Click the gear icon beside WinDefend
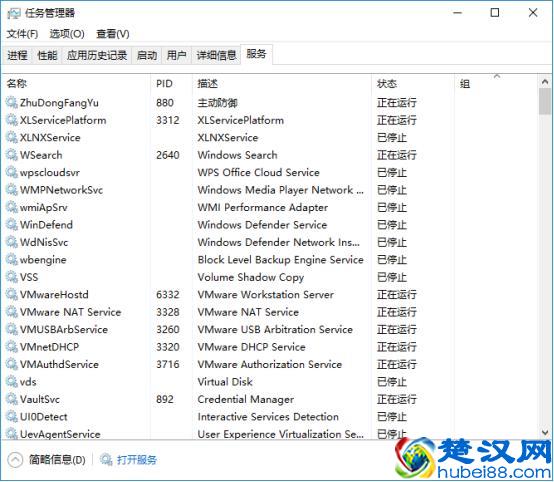The width and height of the screenshot is (554, 482). point(11,225)
